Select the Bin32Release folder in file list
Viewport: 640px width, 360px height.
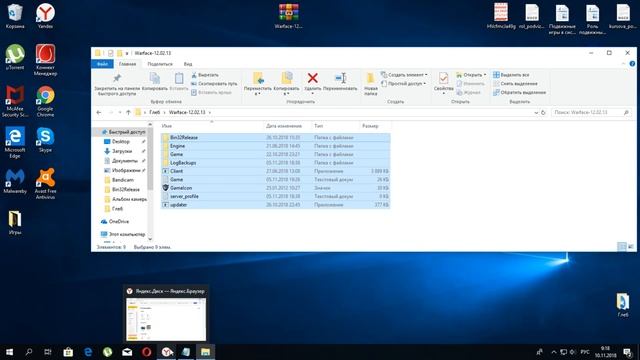(276, 138)
